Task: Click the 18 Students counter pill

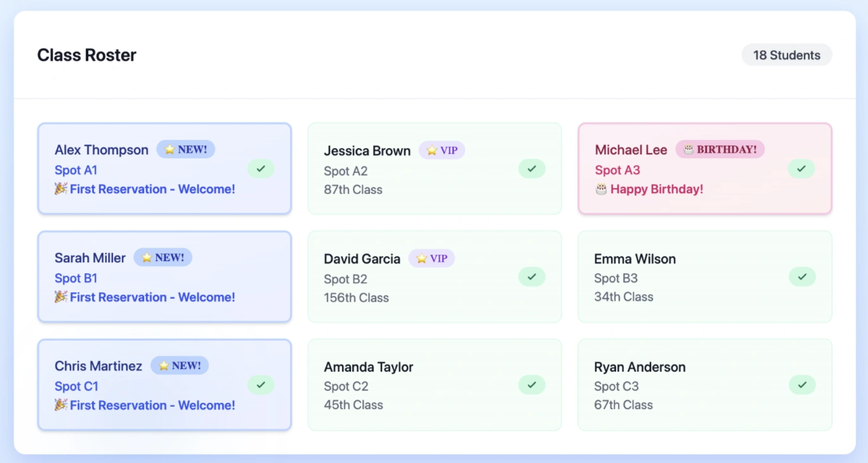Action: pyautogui.click(x=787, y=55)
